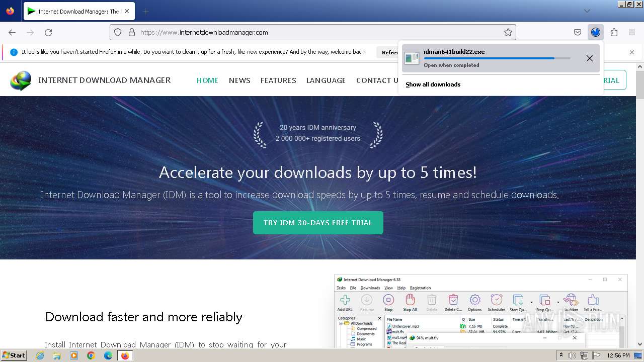
Task: Click the page scrollbar up arrow
Action: pyautogui.click(x=639, y=67)
